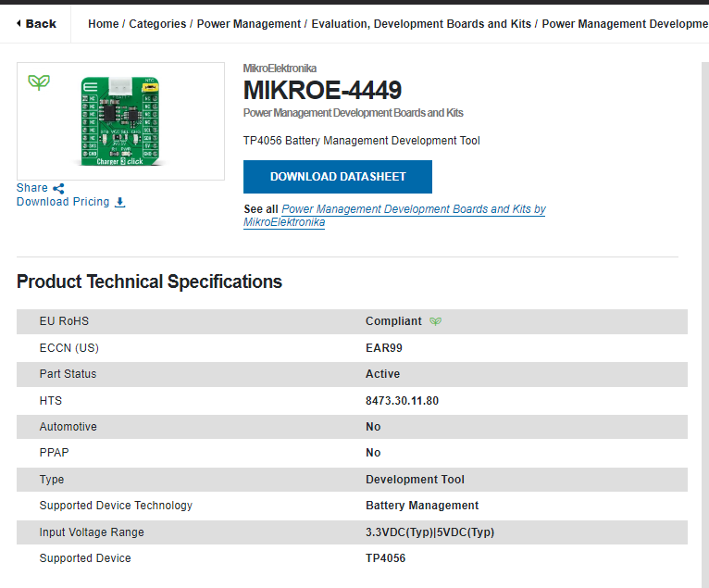Open Power Management breadcrumb
The image size is (709, 588).
coord(249,23)
